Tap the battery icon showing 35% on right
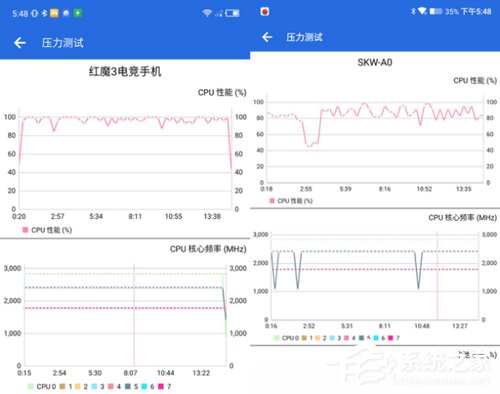 pos(436,11)
